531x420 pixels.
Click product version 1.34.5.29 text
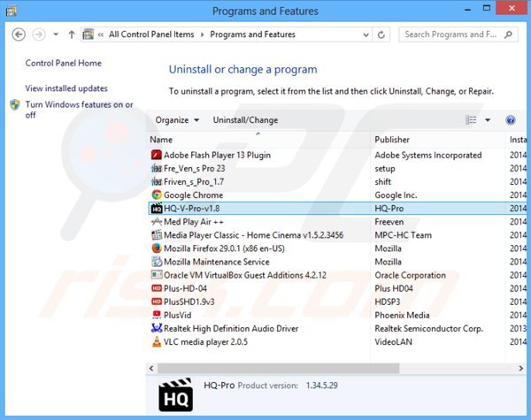[322, 386]
